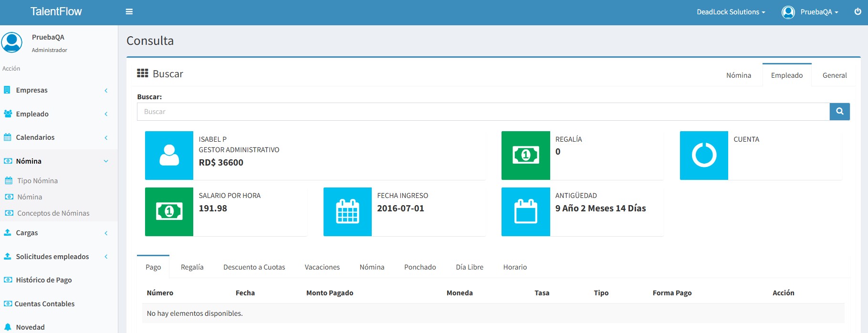
Task: Switch to the General search tab
Action: point(835,75)
